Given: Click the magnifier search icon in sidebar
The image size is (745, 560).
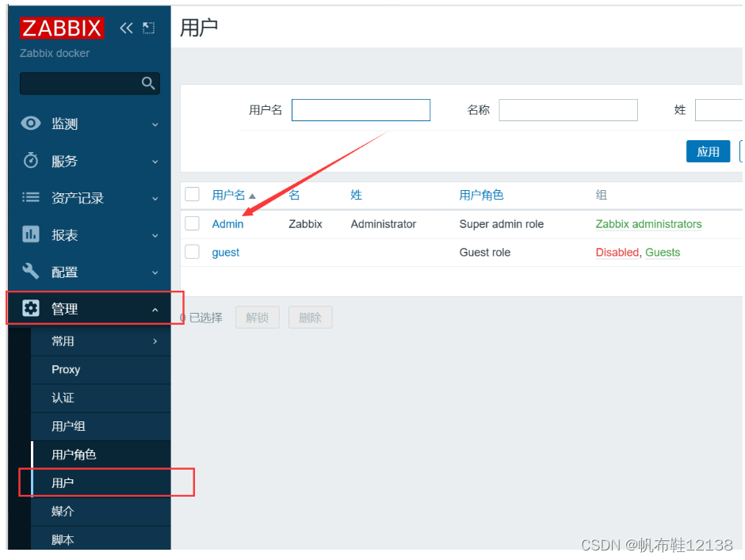Looking at the screenshot, I should click(148, 83).
